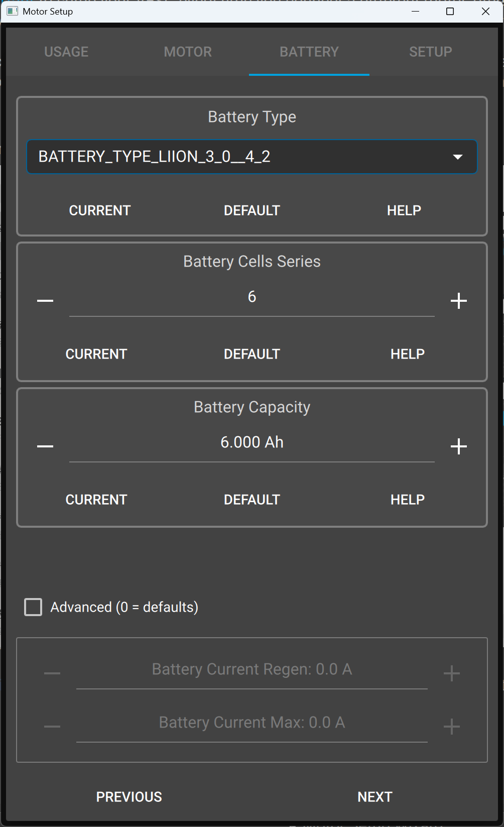504x827 pixels.
Task: Click minus icon for Battery Current Max
Action: pyautogui.click(x=52, y=727)
